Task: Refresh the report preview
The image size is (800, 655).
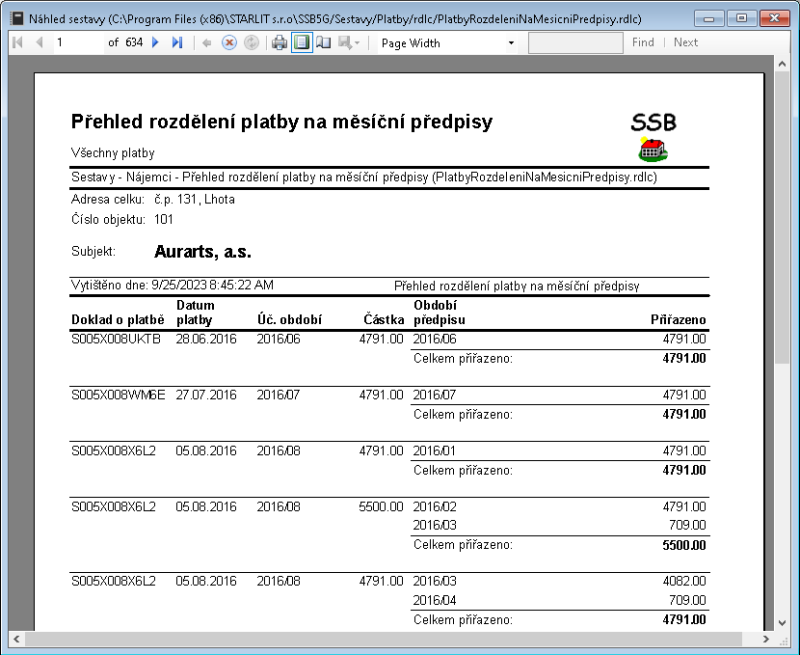Action: click(x=249, y=42)
